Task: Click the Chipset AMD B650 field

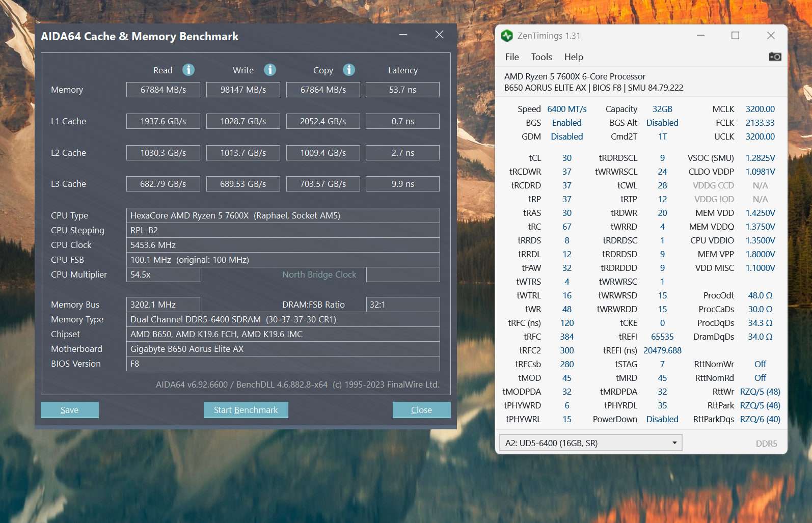Action: (x=283, y=334)
